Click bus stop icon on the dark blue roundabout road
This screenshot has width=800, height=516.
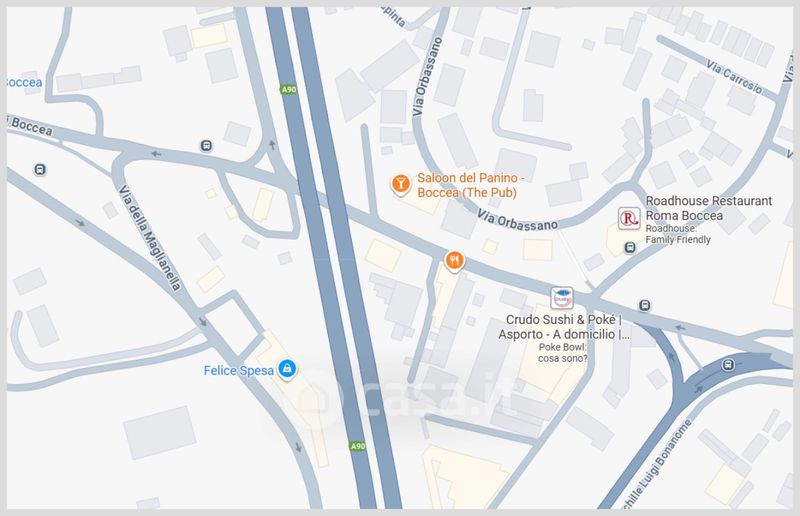click(728, 364)
